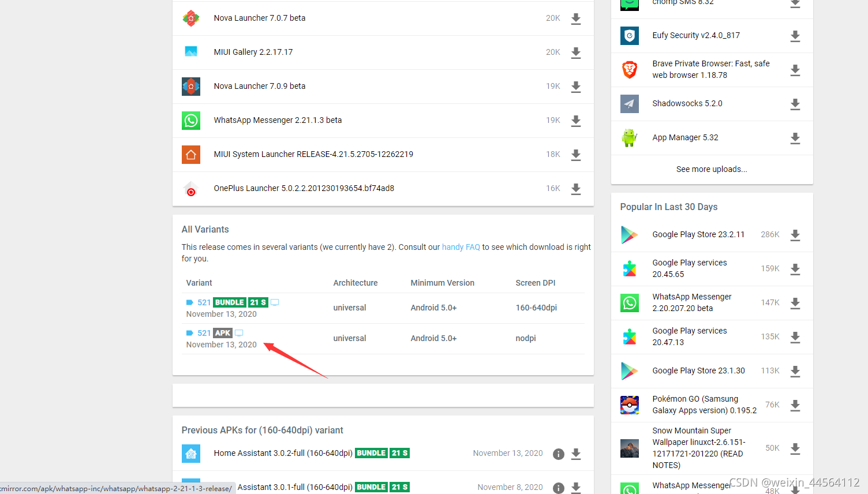Click the Minimum Version column header
The height and width of the screenshot is (494, 868).
click(x=443, y=283)
